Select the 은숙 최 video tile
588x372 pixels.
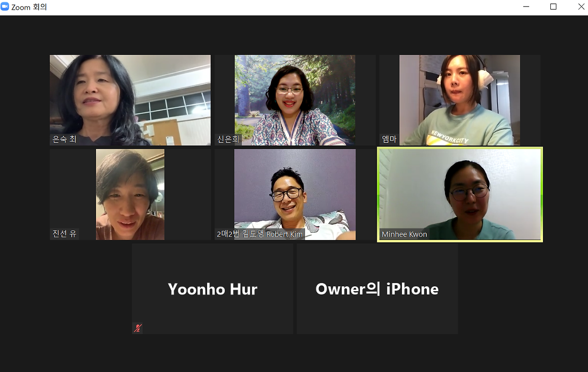coord(130,100)
